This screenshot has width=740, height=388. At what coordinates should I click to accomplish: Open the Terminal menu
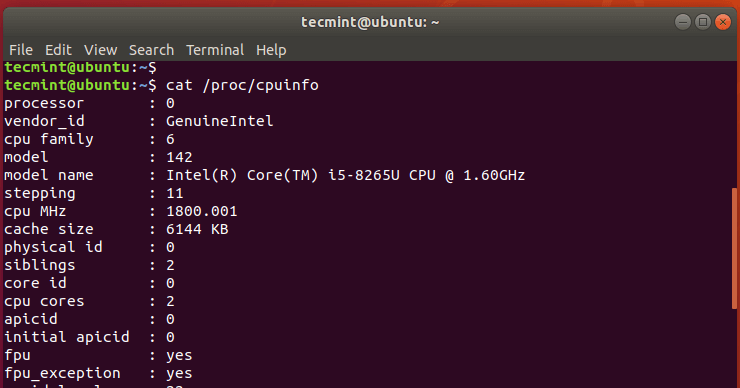pyautogui.click(x=215, y=50)
